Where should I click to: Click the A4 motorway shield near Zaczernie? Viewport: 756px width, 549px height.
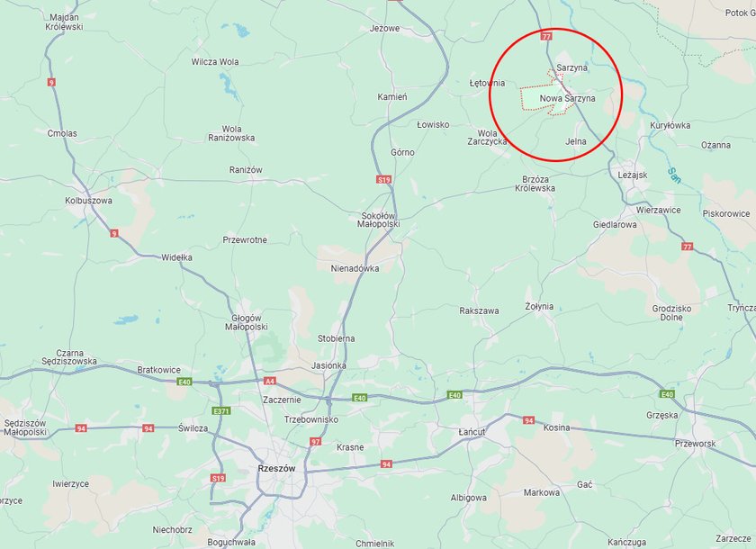coord(270,381)
